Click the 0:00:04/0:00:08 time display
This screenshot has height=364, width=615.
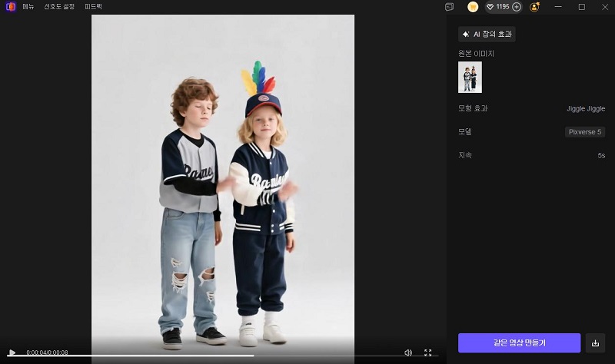click(x=47, y=352)
